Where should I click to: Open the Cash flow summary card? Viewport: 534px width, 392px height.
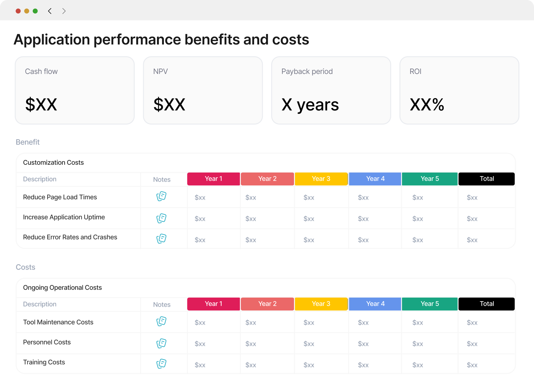pyautogui.click(x=75, y=90)
